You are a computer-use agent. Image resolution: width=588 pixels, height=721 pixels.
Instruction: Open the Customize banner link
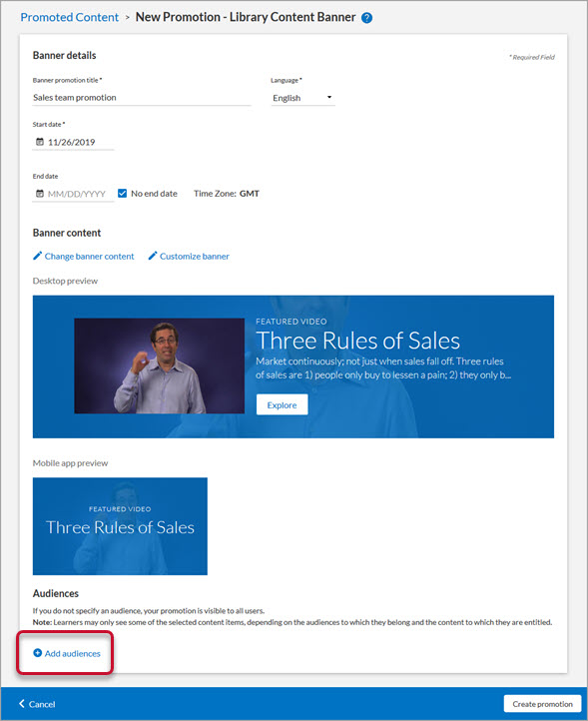195,256
